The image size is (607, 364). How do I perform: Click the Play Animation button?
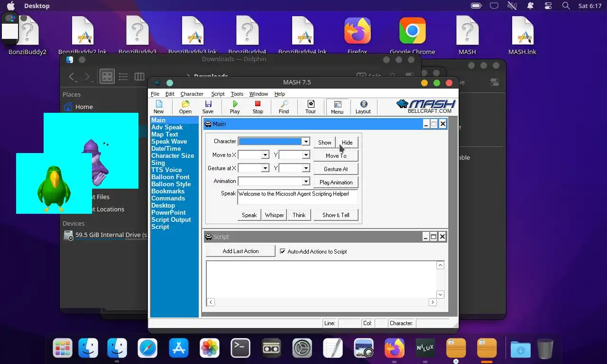coord(336,182)
